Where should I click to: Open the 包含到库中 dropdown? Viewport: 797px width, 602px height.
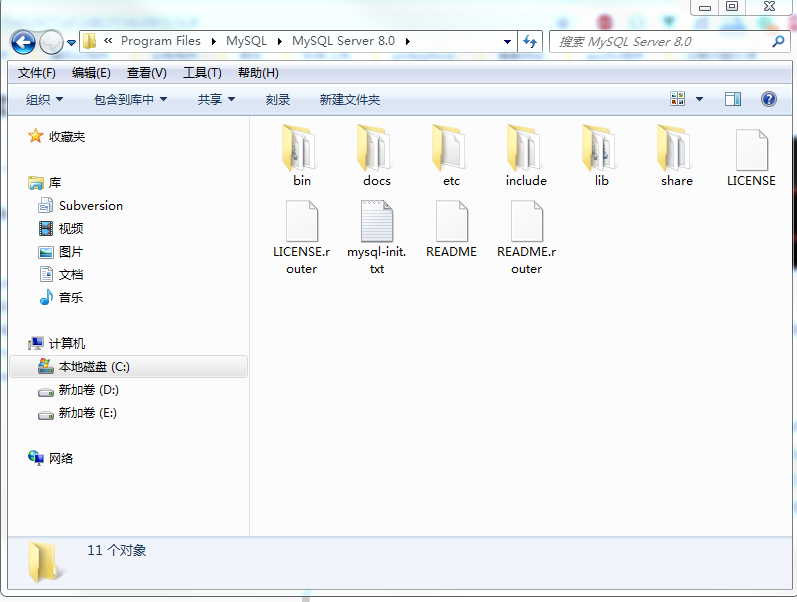pos(130,100)
